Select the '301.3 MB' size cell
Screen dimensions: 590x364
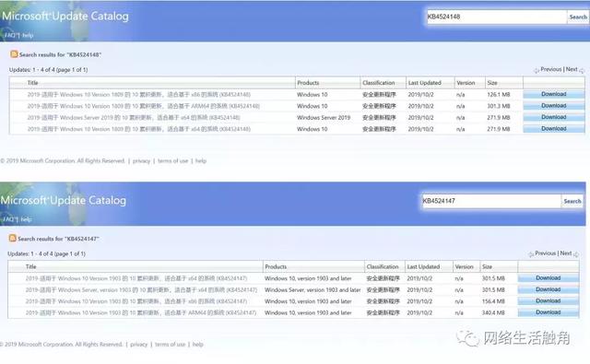pos(499,106)
